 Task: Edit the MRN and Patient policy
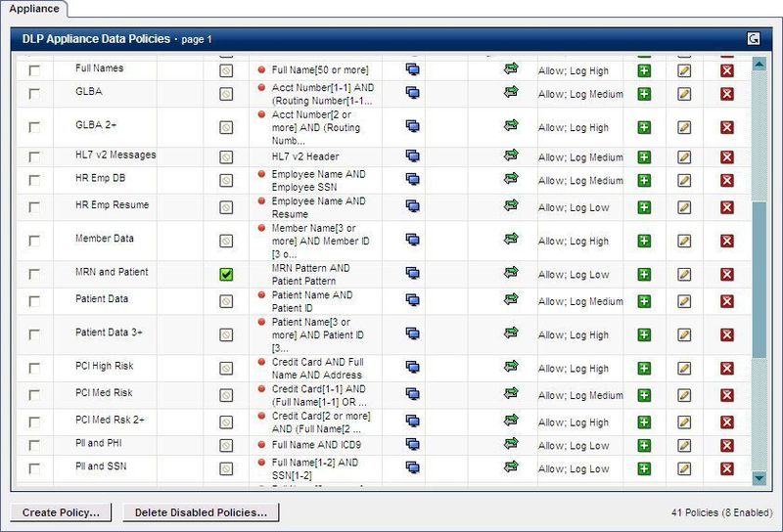coord(684,274)
